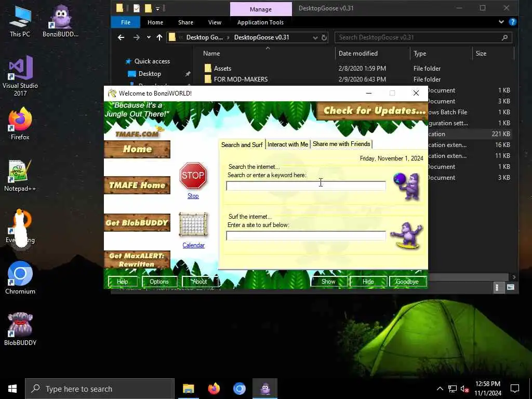Click the muted volume tray icon
This screenshot has height=399, width=532.
464,389
